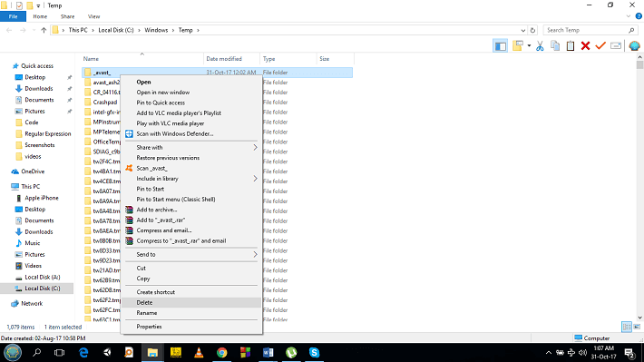The image size is (644, 362).
Task: Click the taskbar Search magnifier icon
Action: coord(37,353)
